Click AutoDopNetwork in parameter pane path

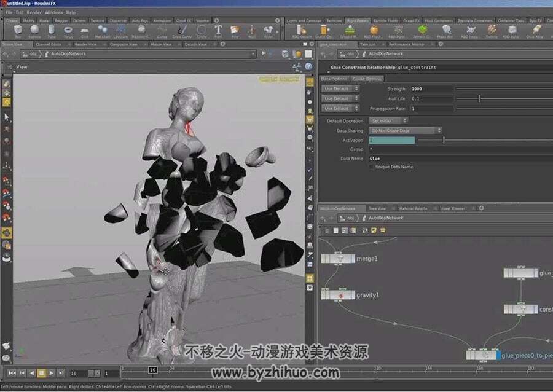[x=385, y=54]
